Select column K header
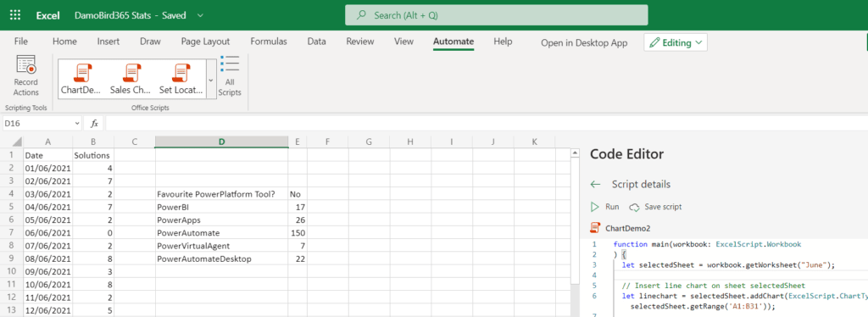This screenshot has width=868, height=317. pyautogui.click(x=534, y=142)
